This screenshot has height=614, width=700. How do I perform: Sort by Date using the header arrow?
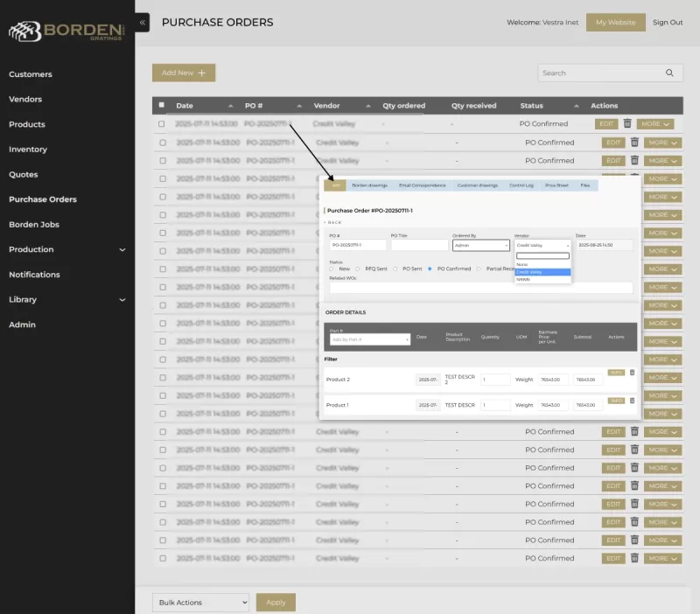pos(230,106)
